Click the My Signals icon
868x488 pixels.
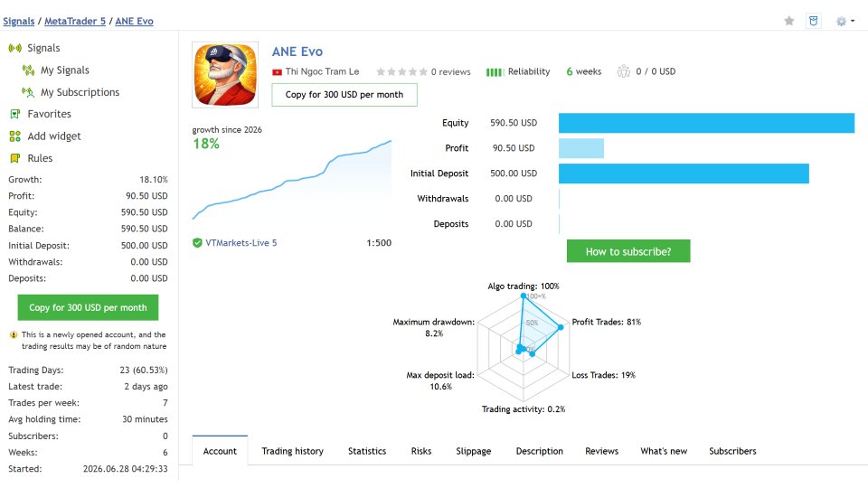tap(28, 70)
